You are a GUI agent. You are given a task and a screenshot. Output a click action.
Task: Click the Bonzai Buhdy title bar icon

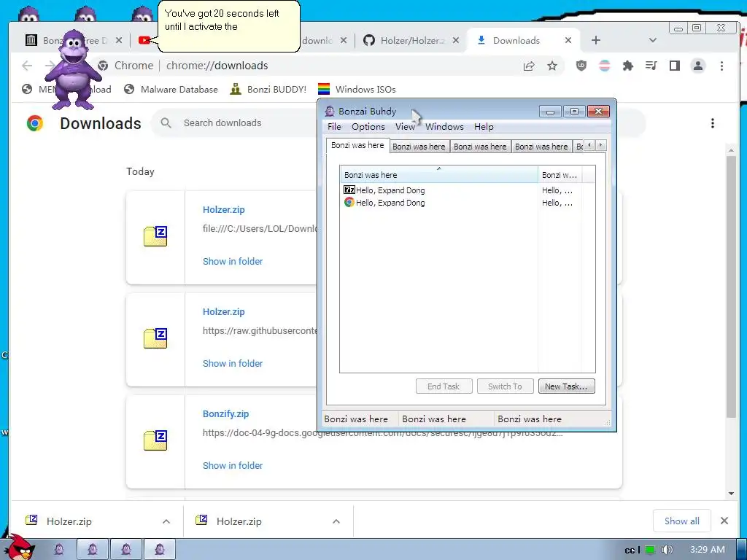click(x=330, y=112)
